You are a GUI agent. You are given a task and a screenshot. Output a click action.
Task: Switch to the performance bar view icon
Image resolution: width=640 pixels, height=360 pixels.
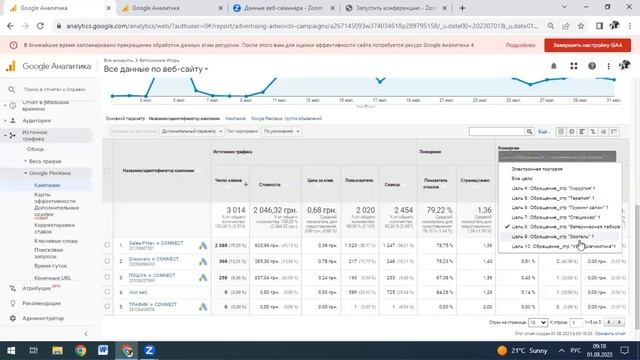pos(582,131)
